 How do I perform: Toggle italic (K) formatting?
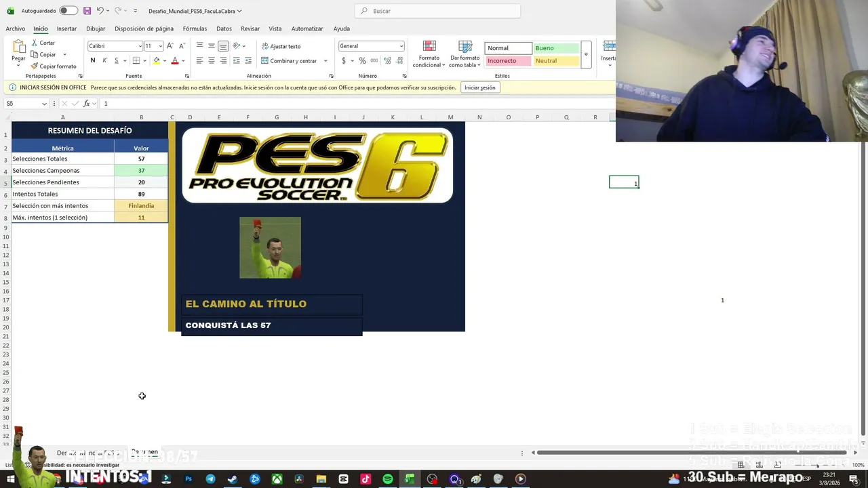[104, 60]
